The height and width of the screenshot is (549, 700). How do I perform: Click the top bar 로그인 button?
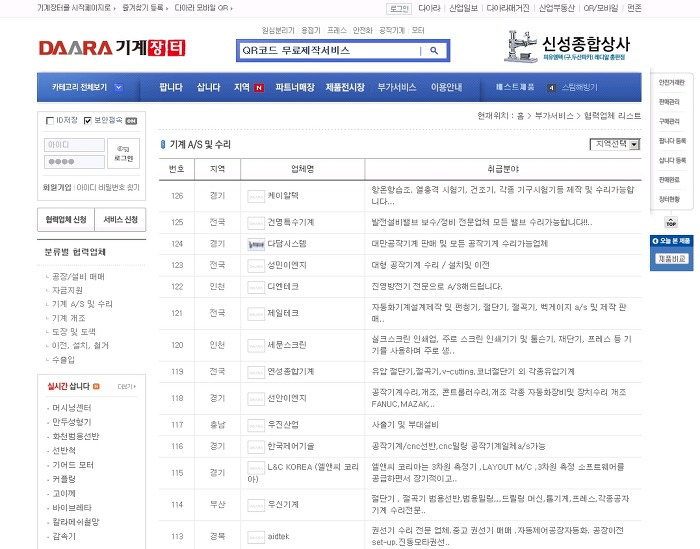[x=399, y=8]
